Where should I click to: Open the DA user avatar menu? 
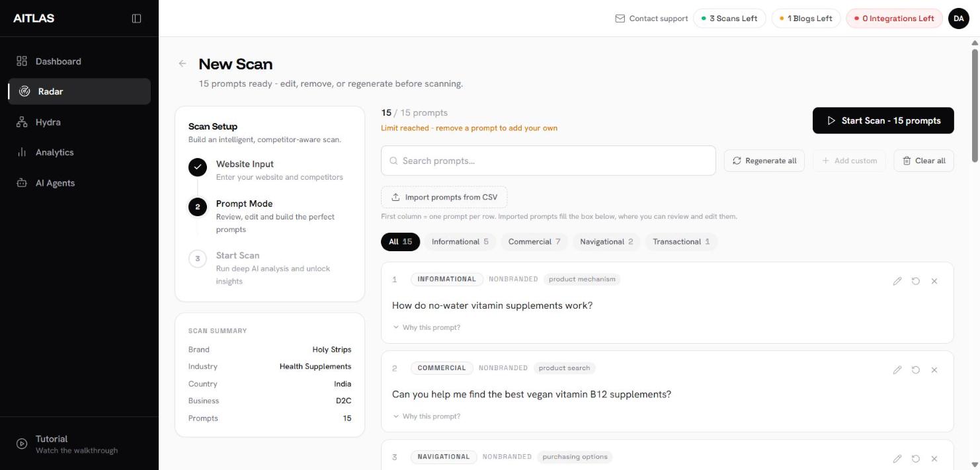[x=959, y=19]
